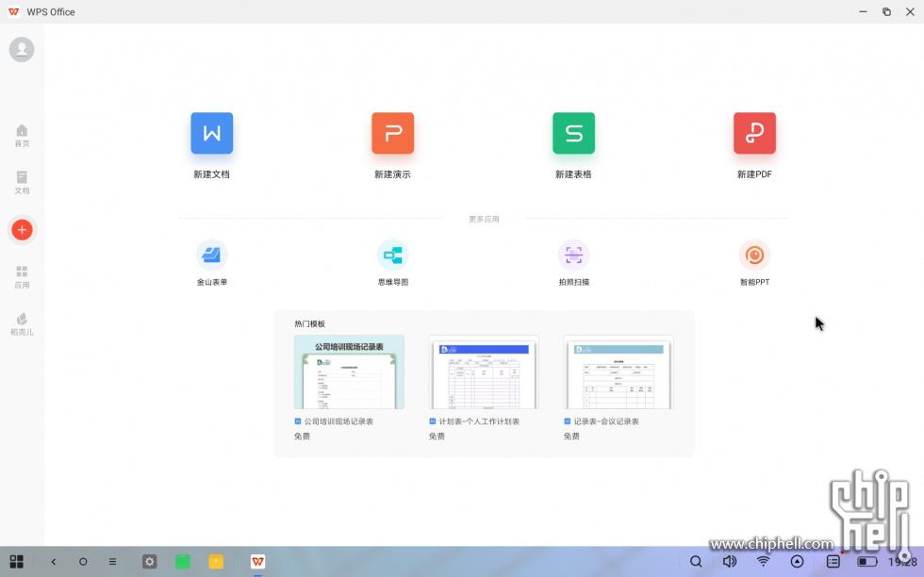Open the taskbar search magnifier
Screen dimensions: 924x577
(x=696, y=562)
